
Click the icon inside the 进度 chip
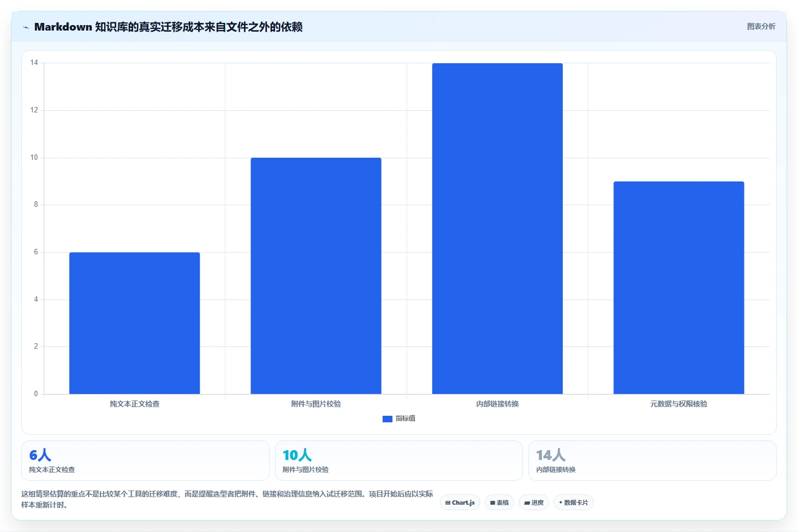[x=527, y=503]
